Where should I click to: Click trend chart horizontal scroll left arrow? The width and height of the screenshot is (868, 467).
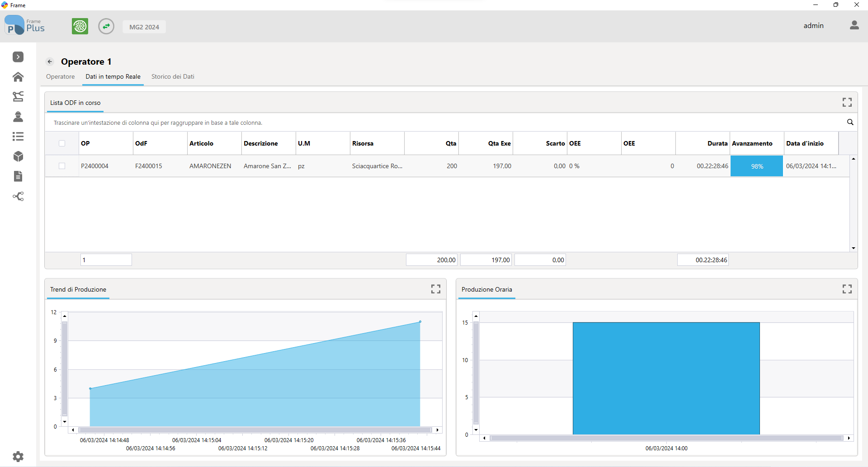coord(73,430)
